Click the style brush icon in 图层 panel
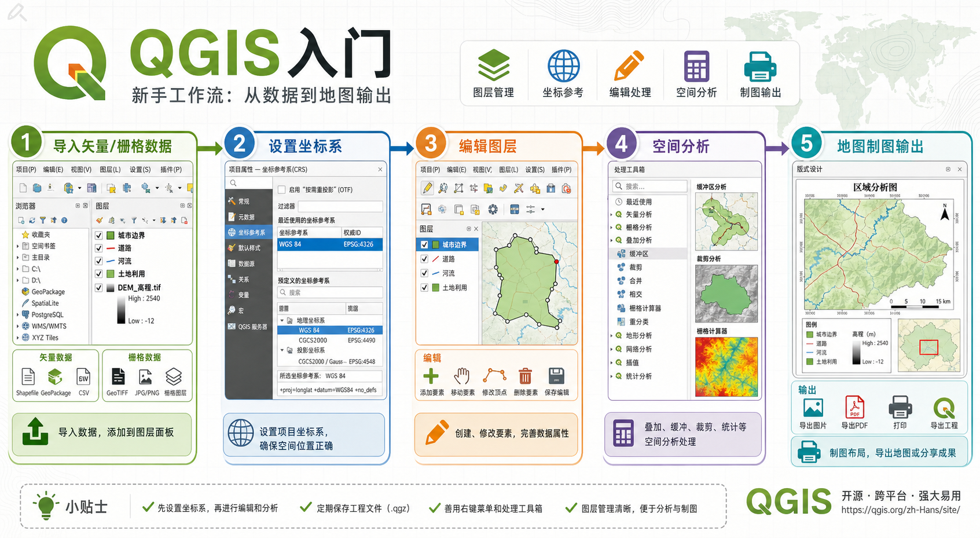 [x=100, y=220]
